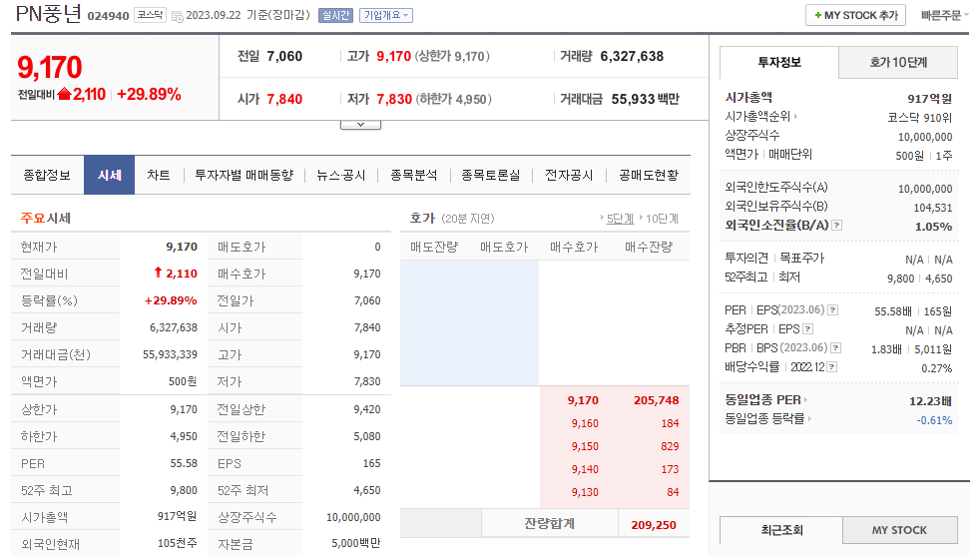This screenshot has height=556, width=980.
Task: Open the 투자자별 매매동향 tab
Action: click(244, 175)
